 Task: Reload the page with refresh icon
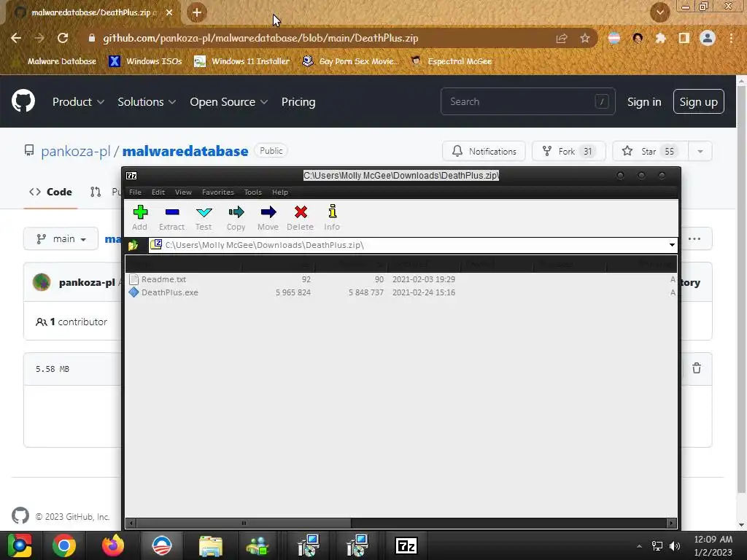tap(63, 38)
